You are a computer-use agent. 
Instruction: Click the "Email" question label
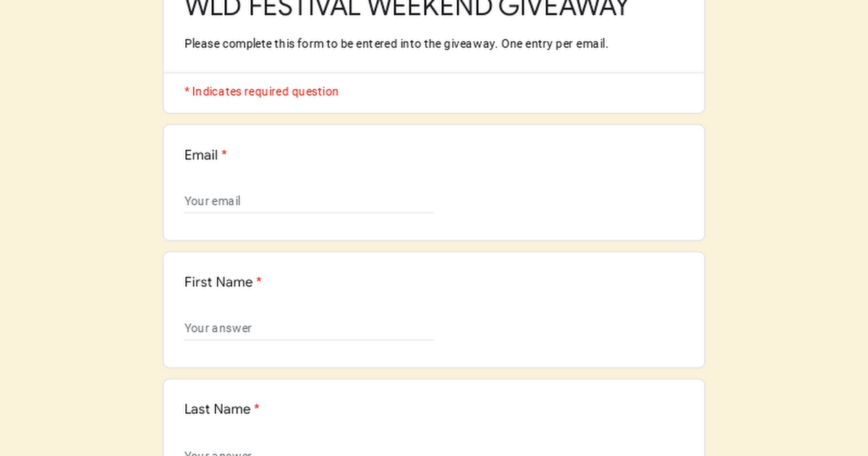201,155
